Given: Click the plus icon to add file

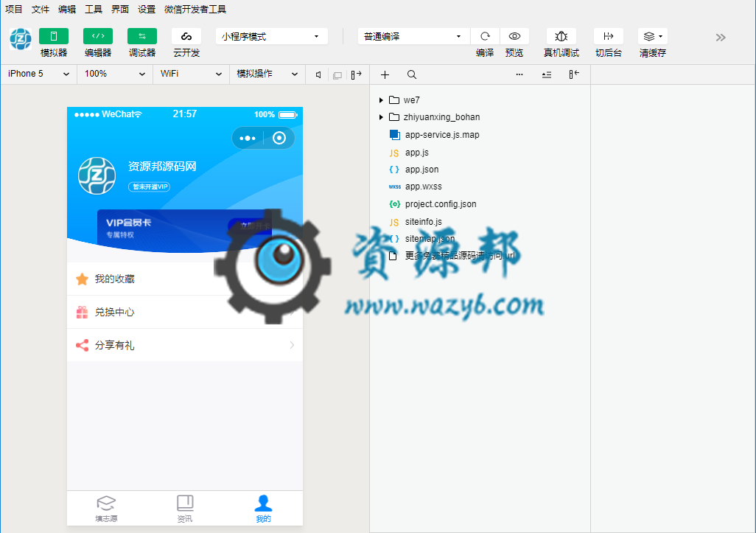Looking at the screenshot, I should click(385, 74).
